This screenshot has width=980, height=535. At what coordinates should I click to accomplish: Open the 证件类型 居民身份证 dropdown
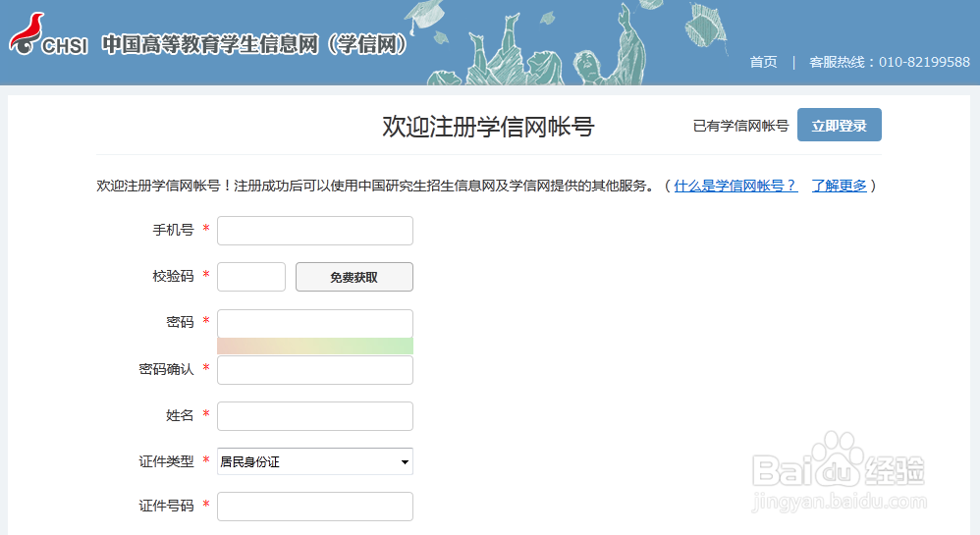tap(315, 461)
